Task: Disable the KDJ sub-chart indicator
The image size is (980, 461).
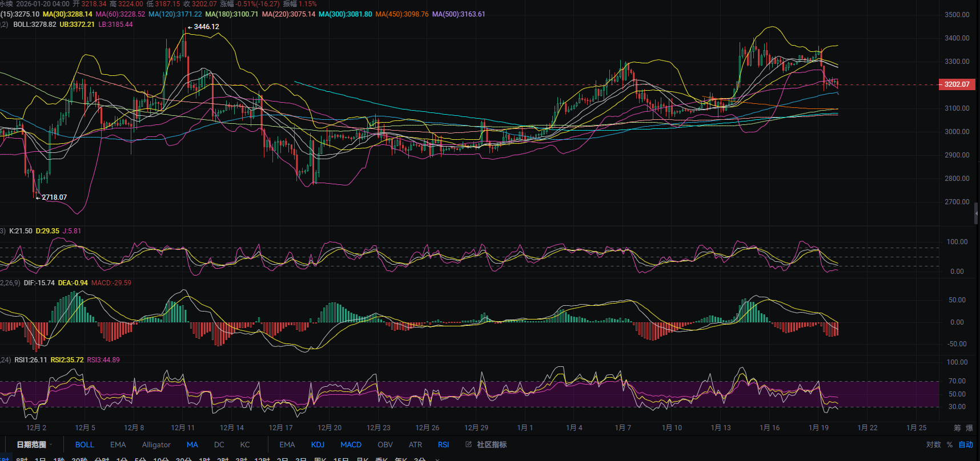Action: 318,444
